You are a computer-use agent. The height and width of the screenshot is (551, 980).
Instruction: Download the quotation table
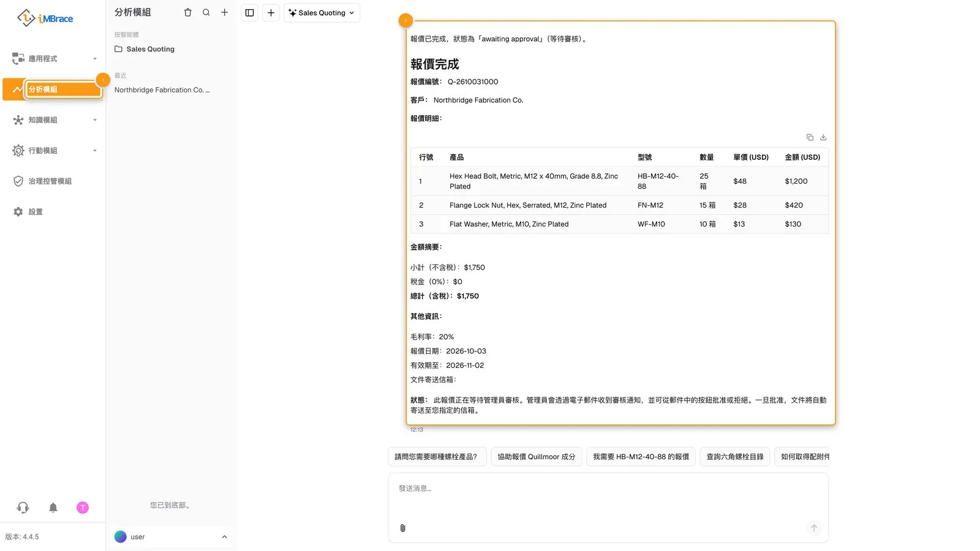pyautogui.click(x=823, y=137)
